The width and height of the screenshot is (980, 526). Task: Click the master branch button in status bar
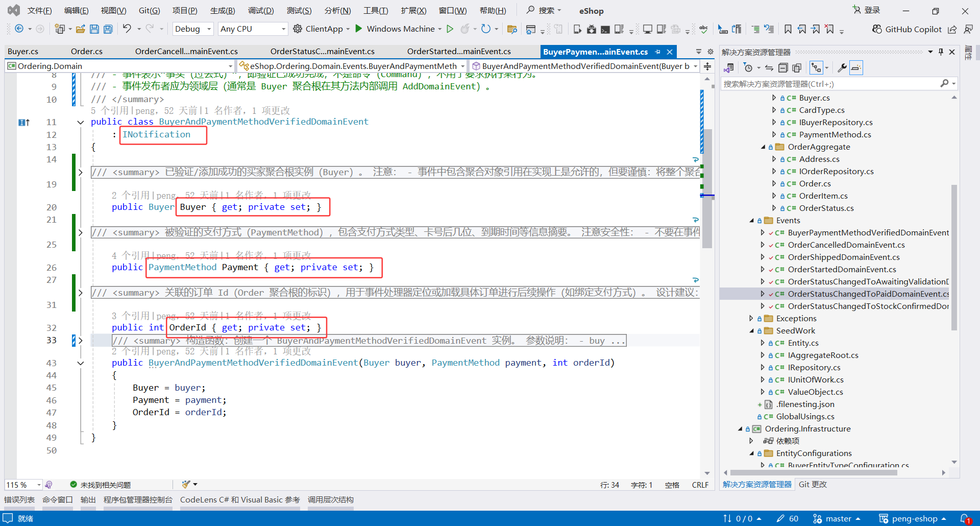(837, 519)
